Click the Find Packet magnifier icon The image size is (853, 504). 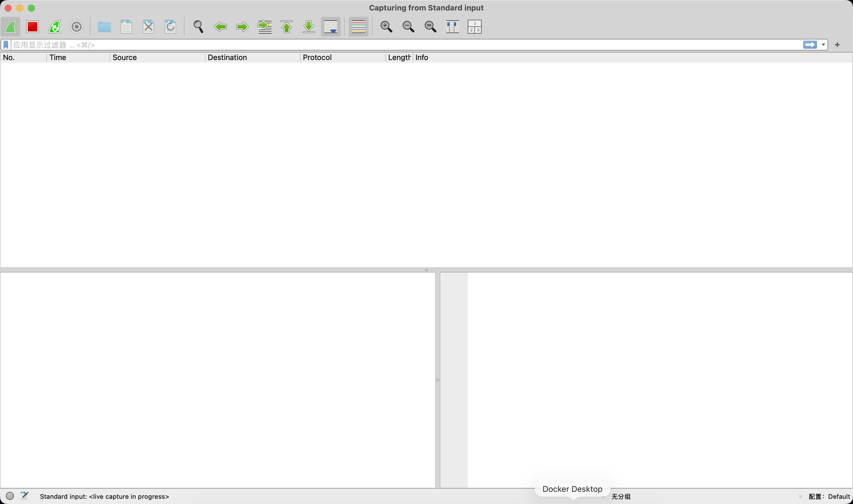click(x=198, y=26)
